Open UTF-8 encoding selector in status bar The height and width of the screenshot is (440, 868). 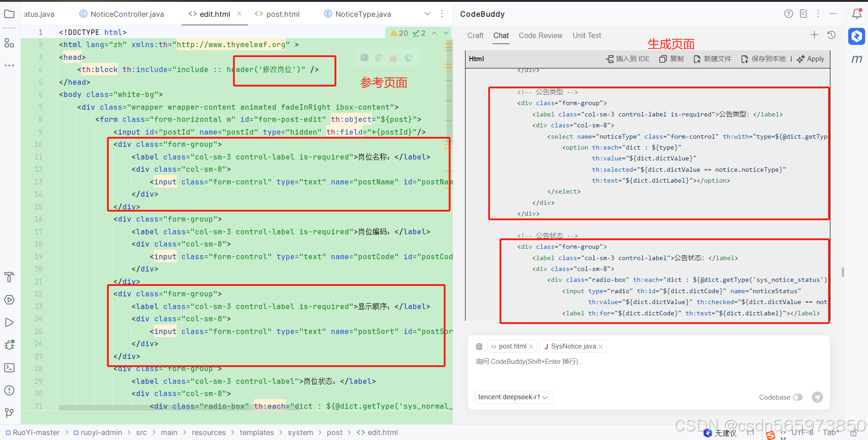click(x=802, y=433)
